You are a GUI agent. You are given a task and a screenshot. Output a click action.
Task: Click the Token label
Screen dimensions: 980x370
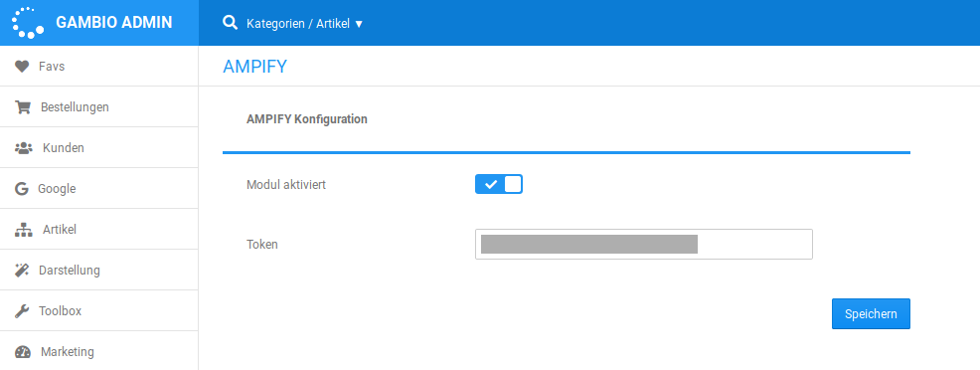click(262, 245)
